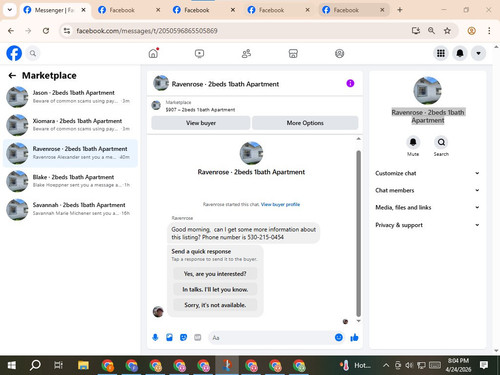Open the emoji picker smiley
Viewport: 500px width, 375px height.
(x=339, y=337)
